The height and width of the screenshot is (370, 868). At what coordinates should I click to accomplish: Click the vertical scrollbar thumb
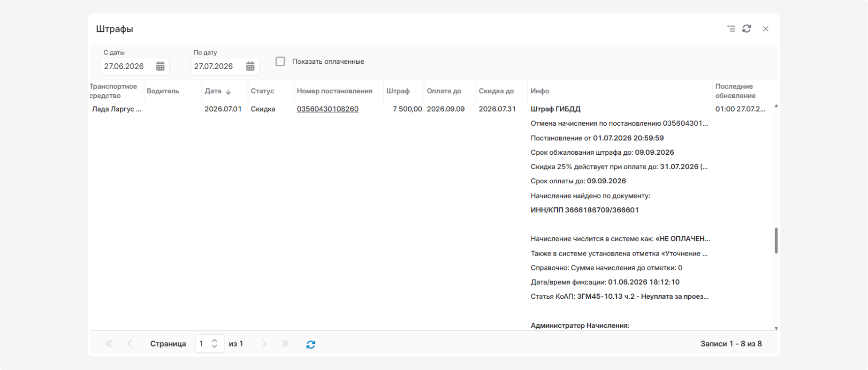point(776,241)
